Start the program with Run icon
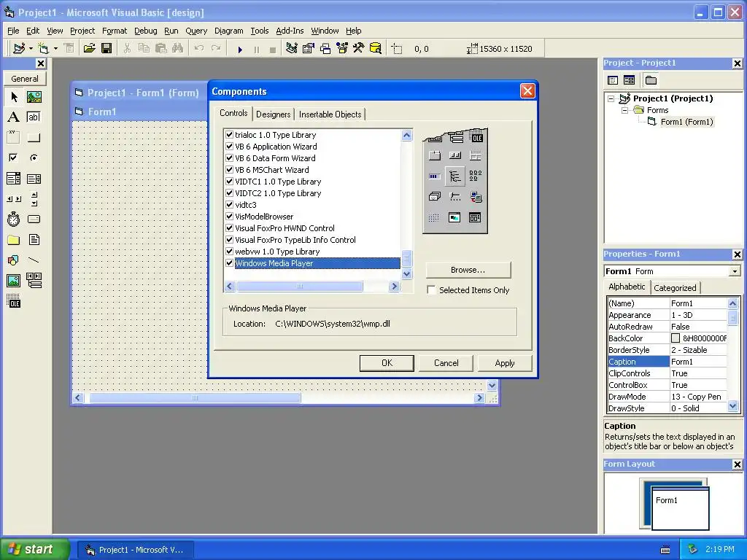747x560 pixels. (240, 49)
